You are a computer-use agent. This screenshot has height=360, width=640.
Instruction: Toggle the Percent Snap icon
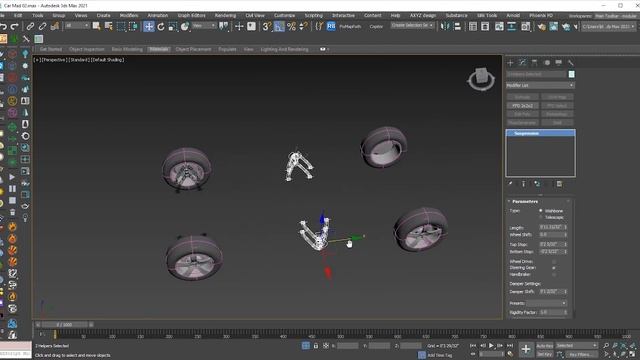291,27
